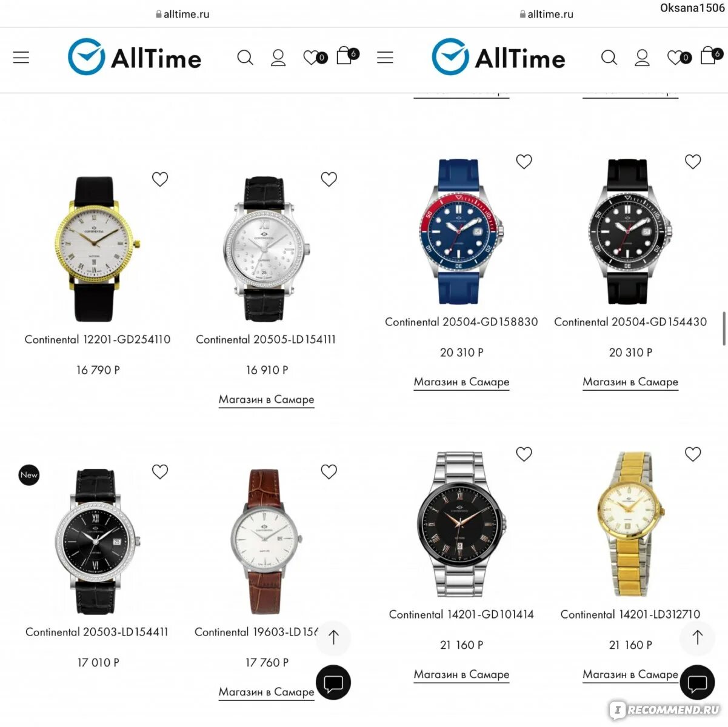Click Магазин в Самаре under Continental 14201-GD101414
The width and height of the screenshot is (728, 727).
point(461,675)
